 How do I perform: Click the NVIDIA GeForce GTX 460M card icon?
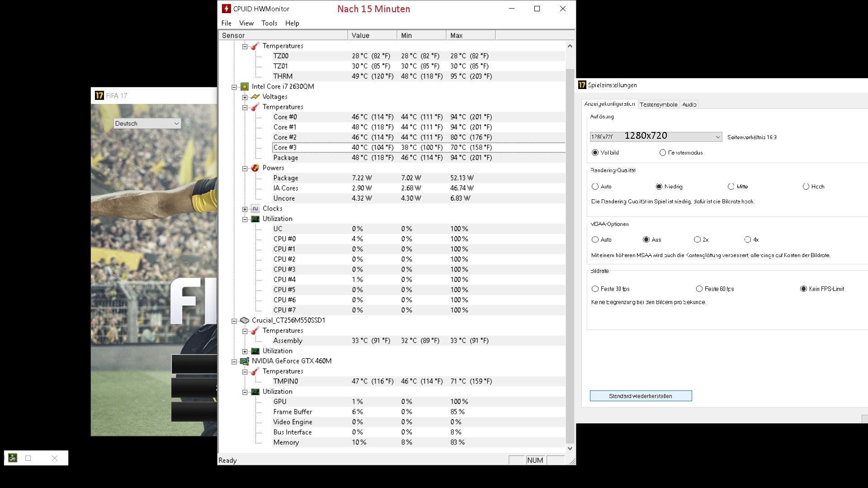[245, 361]
